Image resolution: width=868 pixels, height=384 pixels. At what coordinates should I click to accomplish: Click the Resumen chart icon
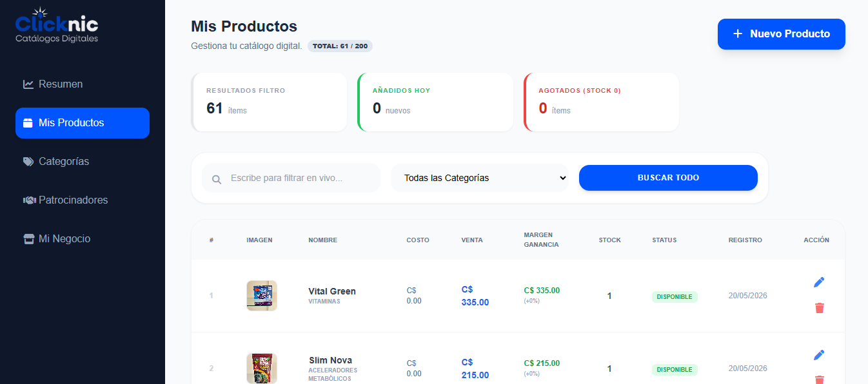28,84
